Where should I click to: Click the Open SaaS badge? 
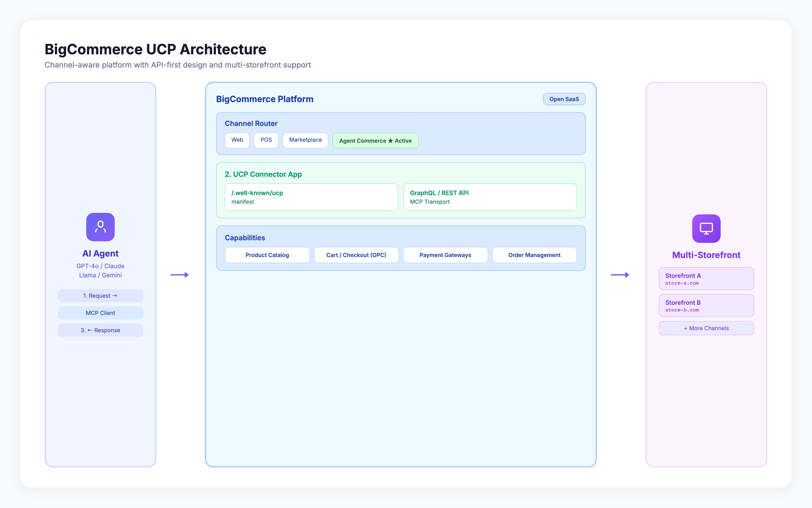tap(564, 99)
